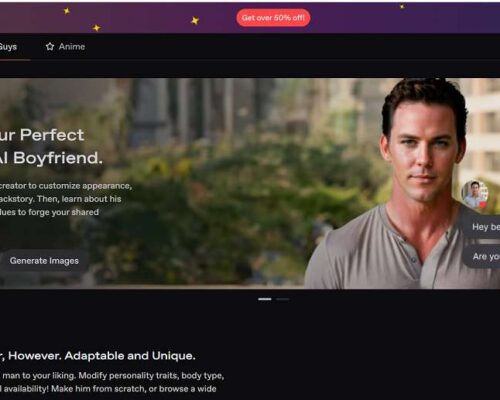
Task: Click the 'Perfect AI Boyfriend.' headline
Action: (51, 146)
